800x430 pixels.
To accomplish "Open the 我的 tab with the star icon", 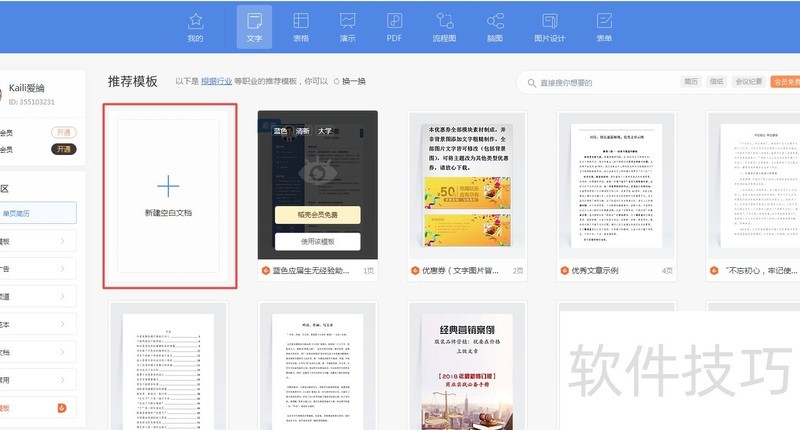I will [195, 27].
